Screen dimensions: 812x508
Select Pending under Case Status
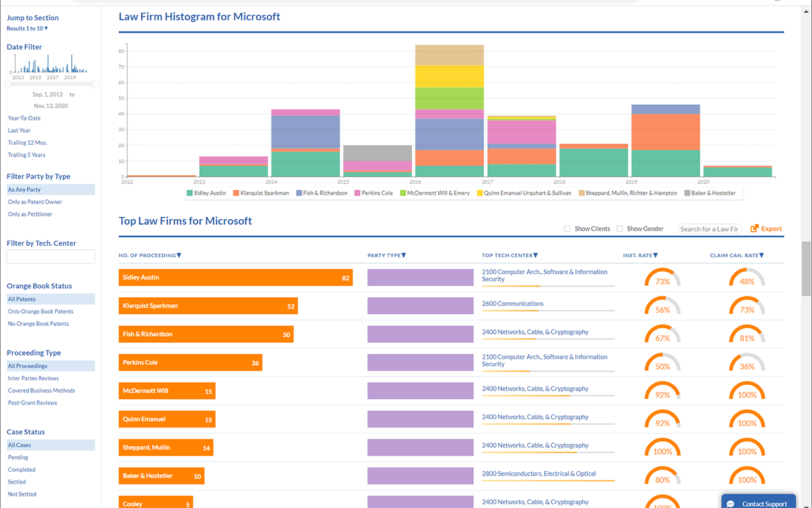point(18,457)
